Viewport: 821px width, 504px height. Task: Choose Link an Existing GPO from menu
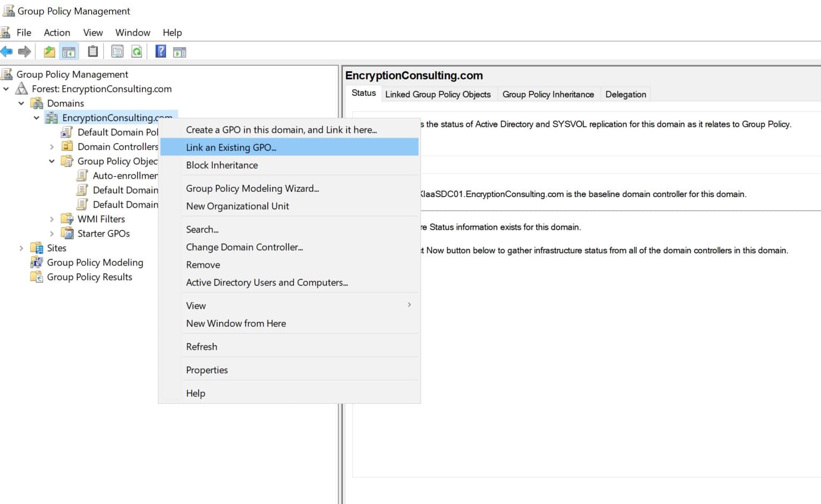pyautogui.click(x=231, y=147)
